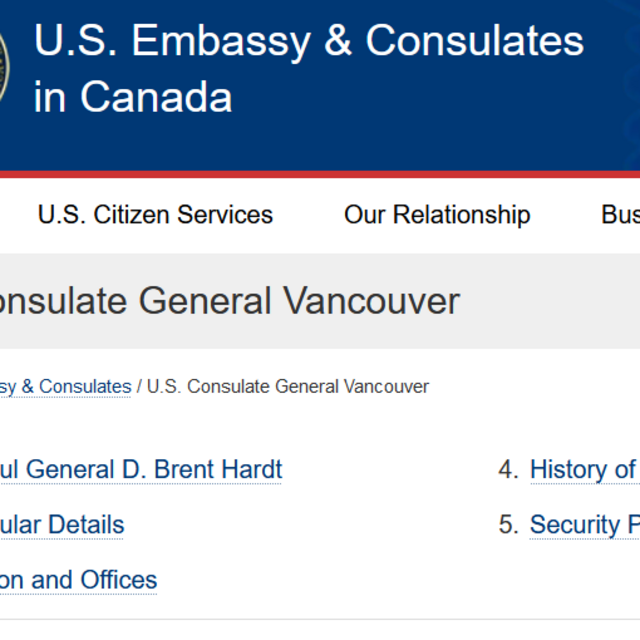Open the U.S. Embassy & Consulates title link
Image resolution: width=640 pixels, height=640 pixels.
308,41
